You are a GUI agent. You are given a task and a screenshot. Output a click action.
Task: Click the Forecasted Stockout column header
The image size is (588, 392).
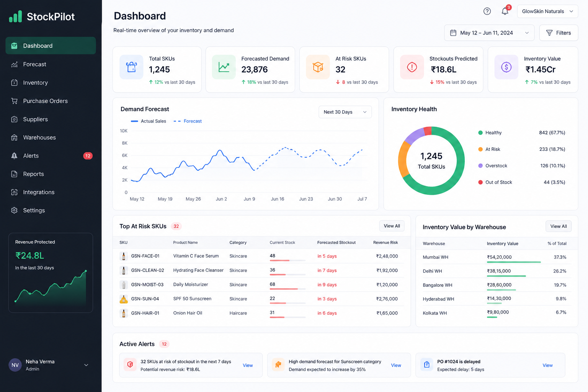click(x=336, y=242)
